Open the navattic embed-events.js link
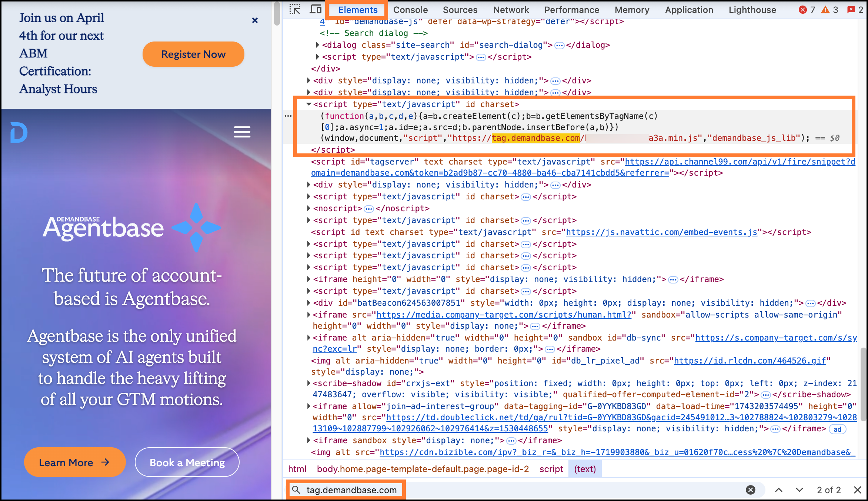868x501 pixels. [x=661, y=232]
